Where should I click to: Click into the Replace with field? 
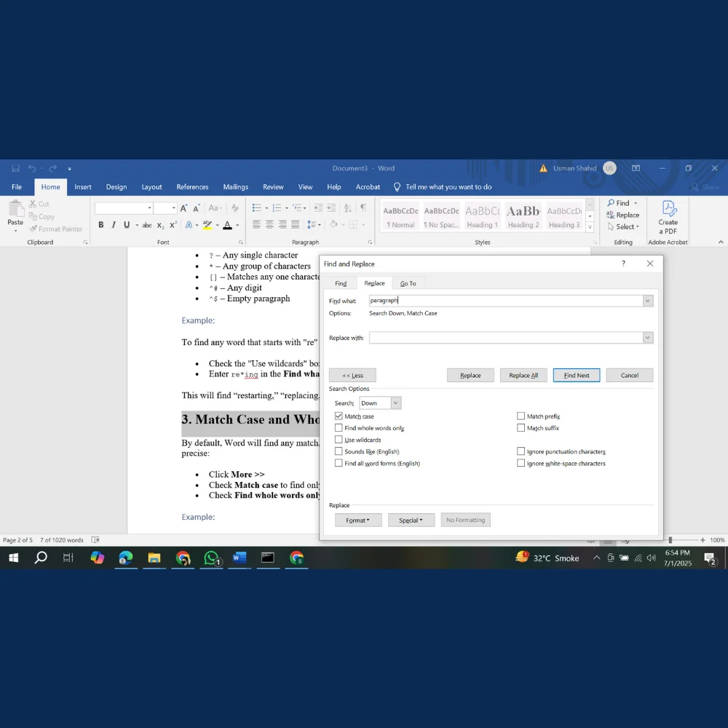506,338
